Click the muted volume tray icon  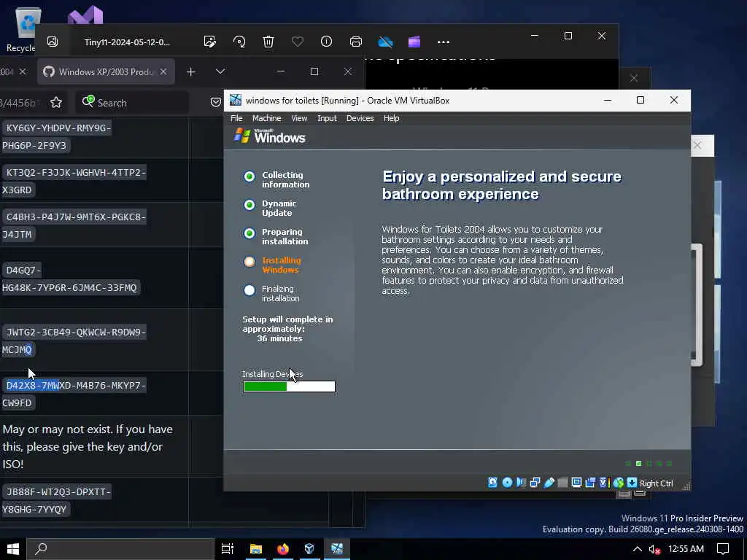pyautogui.click(x=654, y=549)
